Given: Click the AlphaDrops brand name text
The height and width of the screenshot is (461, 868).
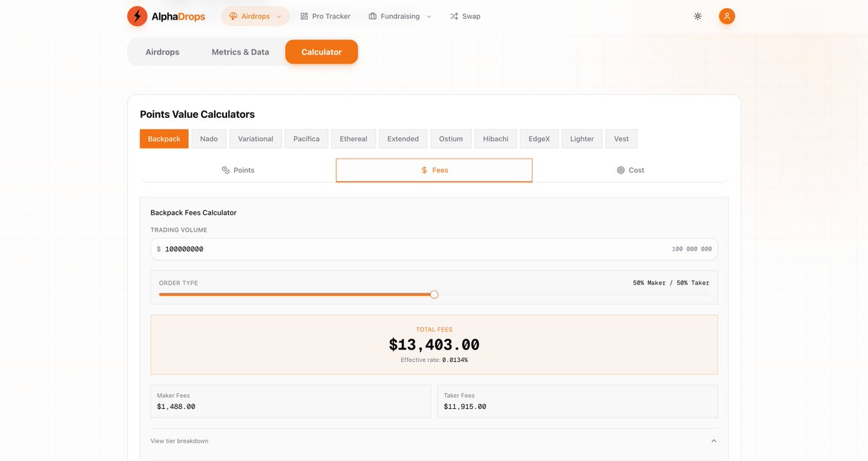Looking at the screenshot, I should click(178, 16).
